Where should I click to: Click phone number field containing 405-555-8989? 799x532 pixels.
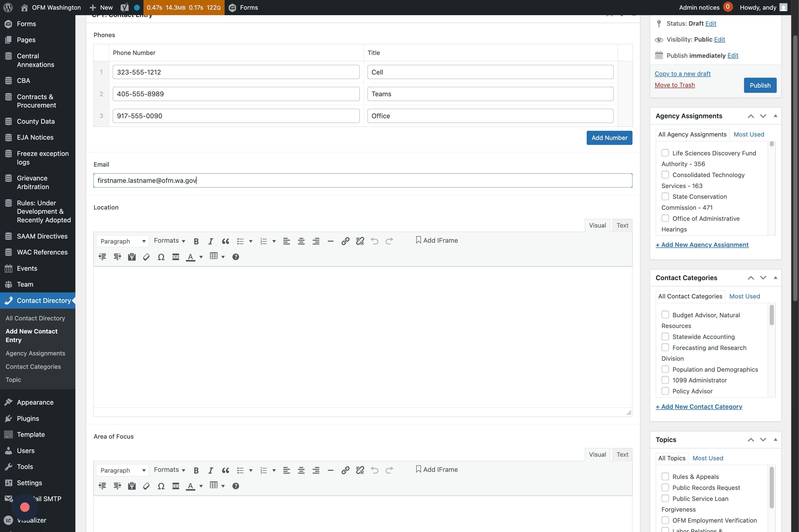(236, 94)
